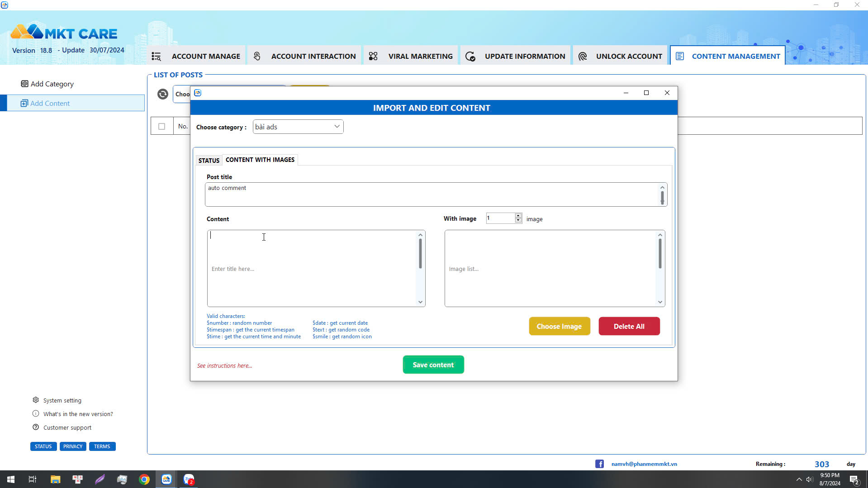
Task: Click the Account Manage list icon
Action: click(156, 57)
